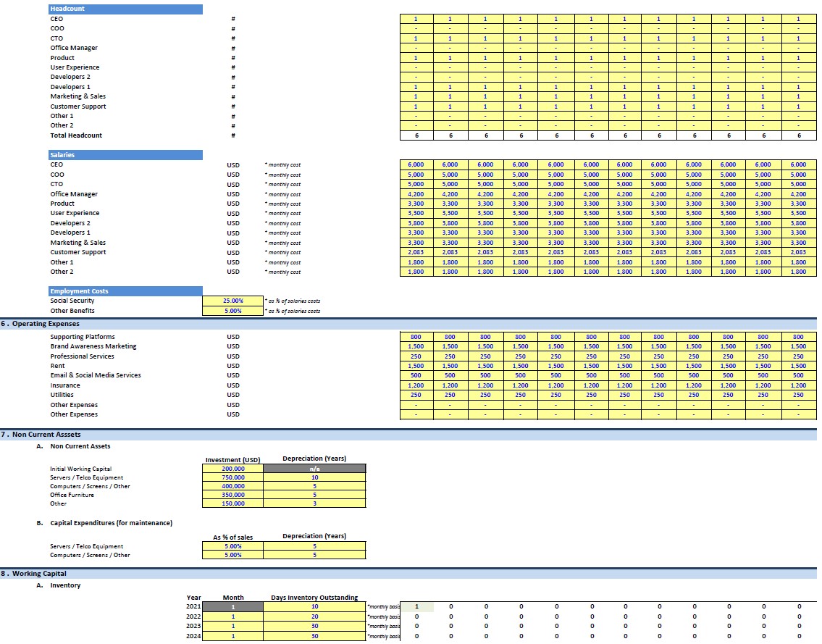822x644 pixels.
Task: Select the Office Furniture 350,000 cell
Action: coord(232,495)
